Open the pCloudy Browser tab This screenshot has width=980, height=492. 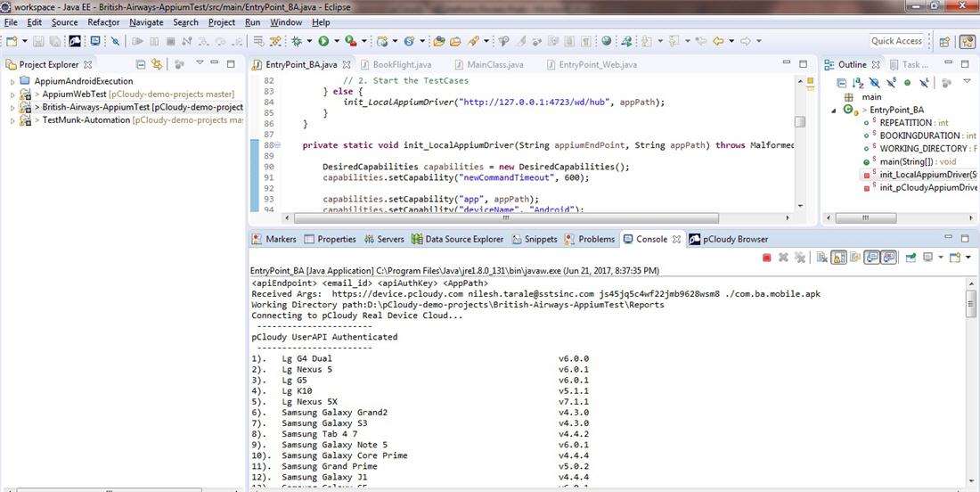tap(734, 239)
